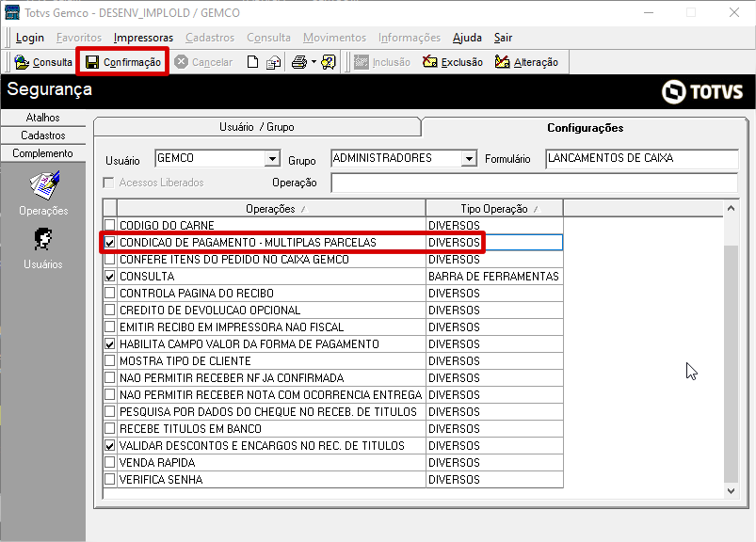756x542 pixels.
Task: Expand the Grupo dropdown arrow
Action: tap(469, 159)
